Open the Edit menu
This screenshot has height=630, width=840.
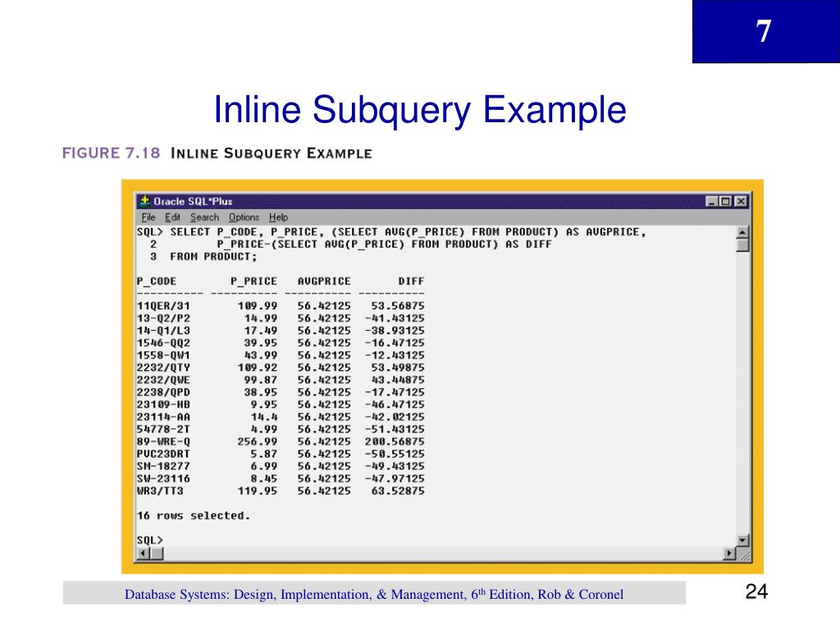172,217
